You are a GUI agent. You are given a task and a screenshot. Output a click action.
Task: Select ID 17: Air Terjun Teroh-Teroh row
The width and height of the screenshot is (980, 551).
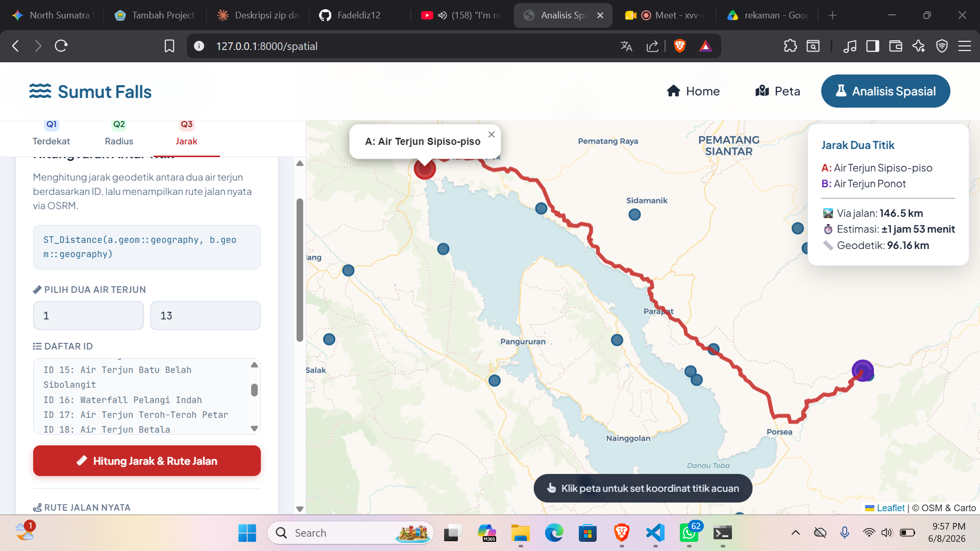136,415
